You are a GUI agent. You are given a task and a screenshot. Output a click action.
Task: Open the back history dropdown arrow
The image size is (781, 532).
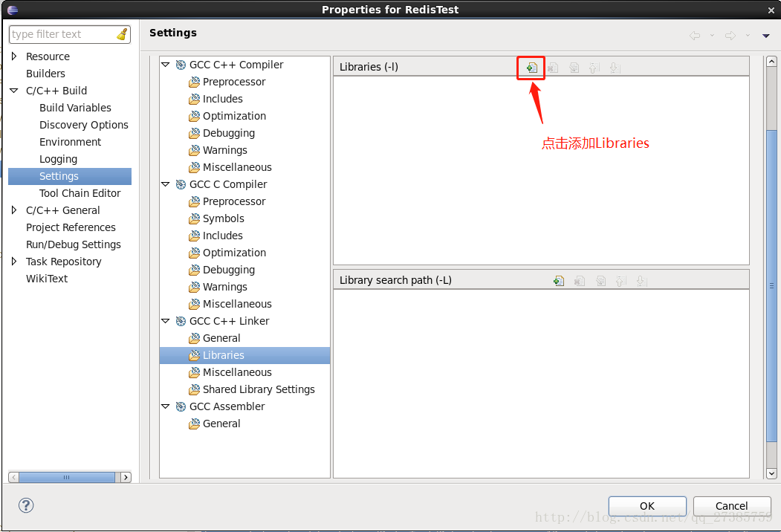[712, 36]
